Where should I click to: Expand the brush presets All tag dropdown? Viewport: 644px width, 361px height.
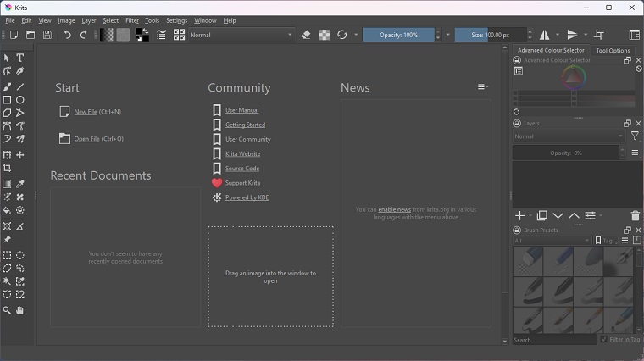coord(552,241)
